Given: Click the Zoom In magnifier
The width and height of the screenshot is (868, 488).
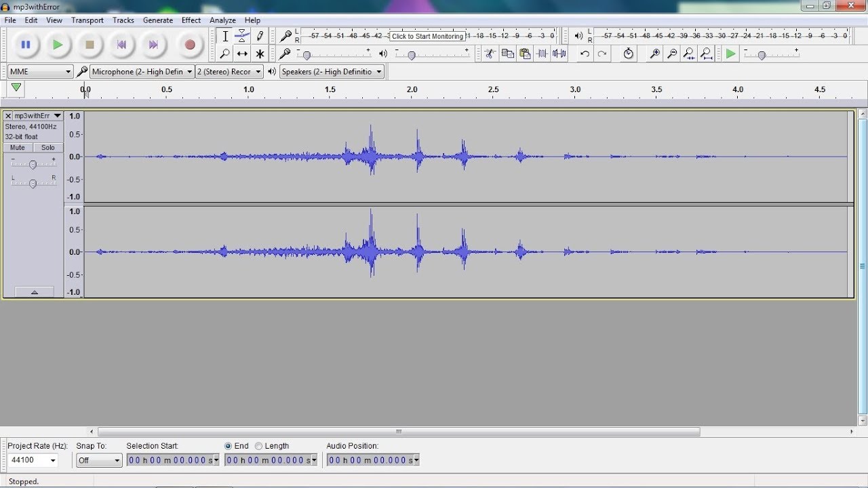Looking at the screenshot, I should pyautogui.click(x=654, y=54).
